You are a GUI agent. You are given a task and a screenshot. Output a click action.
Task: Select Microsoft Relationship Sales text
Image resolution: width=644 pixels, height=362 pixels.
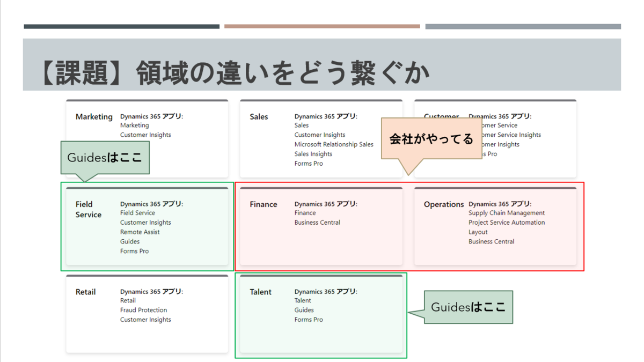(x=334, y=145)
